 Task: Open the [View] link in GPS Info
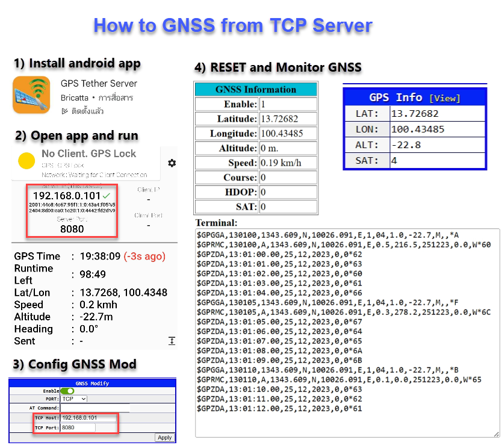click(444, 98)
